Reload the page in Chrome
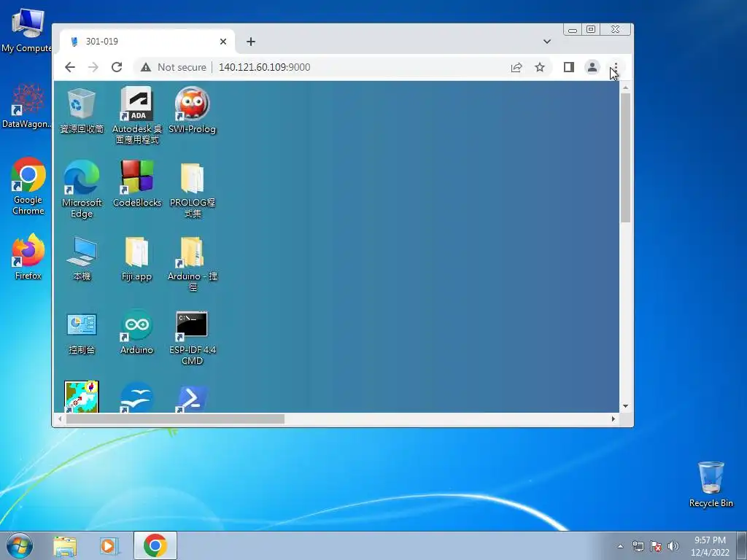 tap(117, 67)
